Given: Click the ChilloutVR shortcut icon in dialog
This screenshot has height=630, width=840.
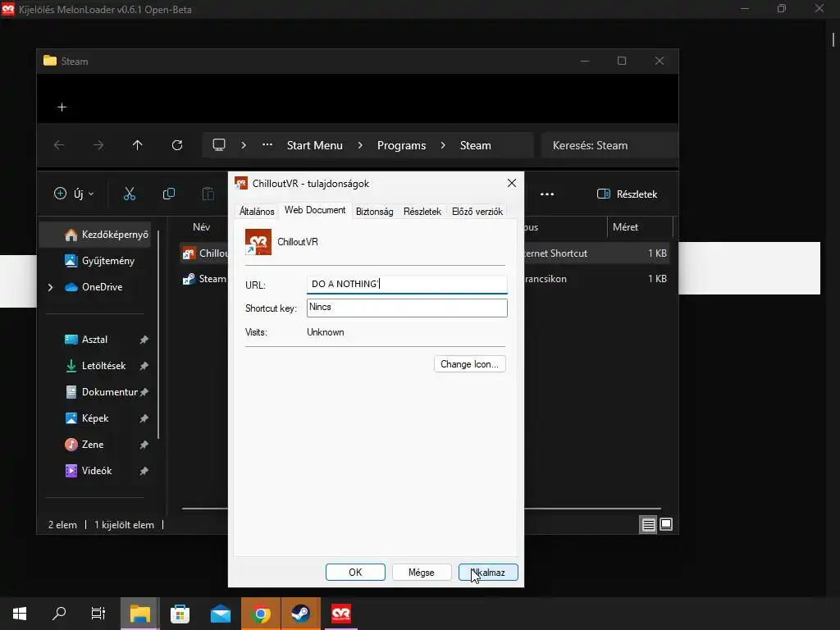Looking at the screenshot, I should [258, 242].
